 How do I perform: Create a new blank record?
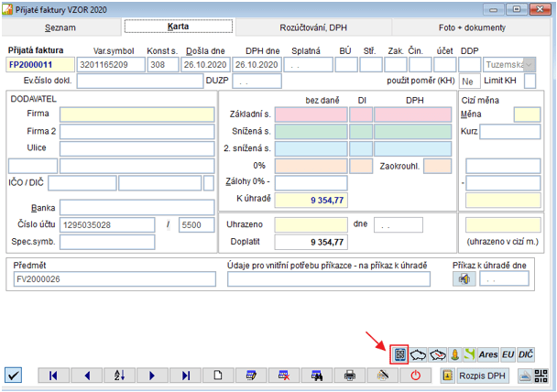218,376
